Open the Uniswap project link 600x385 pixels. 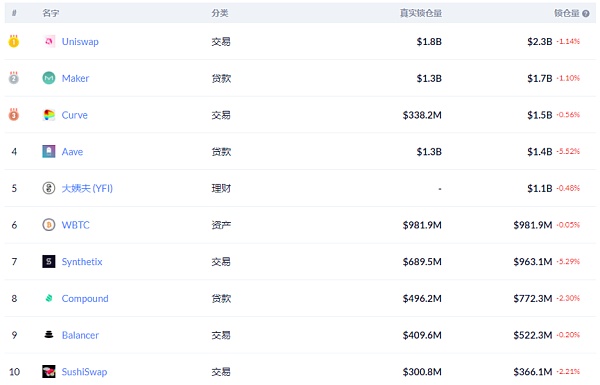(x=80, y=41)
